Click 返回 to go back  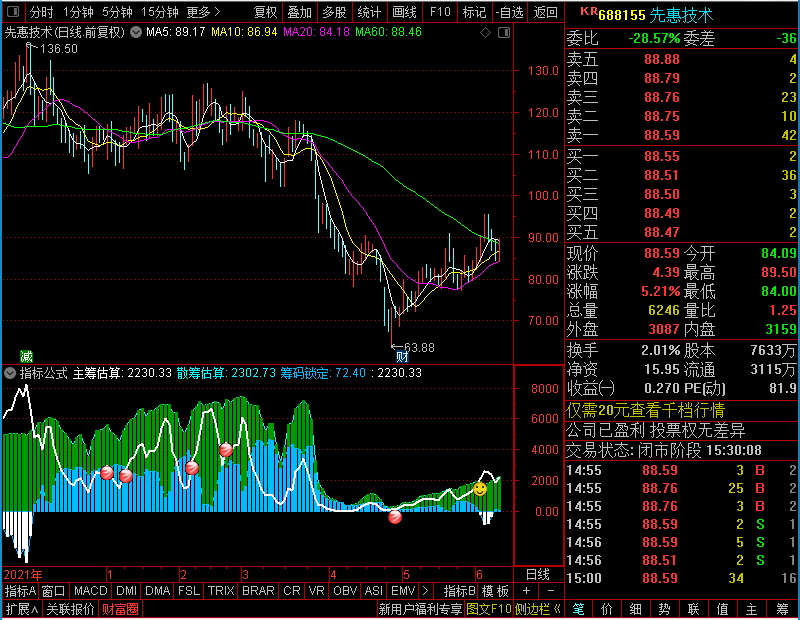pos(545,12)
